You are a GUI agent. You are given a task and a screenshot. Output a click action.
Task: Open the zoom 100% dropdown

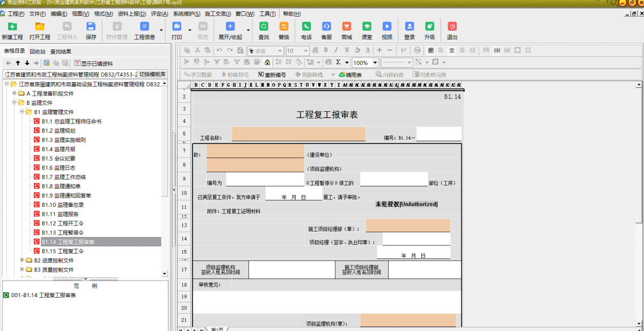(375, 63)
